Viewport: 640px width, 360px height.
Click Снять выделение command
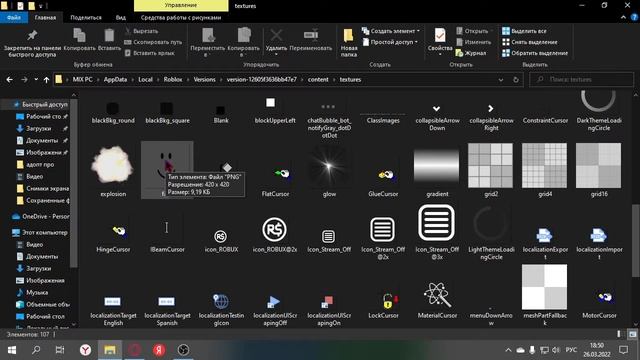click(x=529, y=42)
